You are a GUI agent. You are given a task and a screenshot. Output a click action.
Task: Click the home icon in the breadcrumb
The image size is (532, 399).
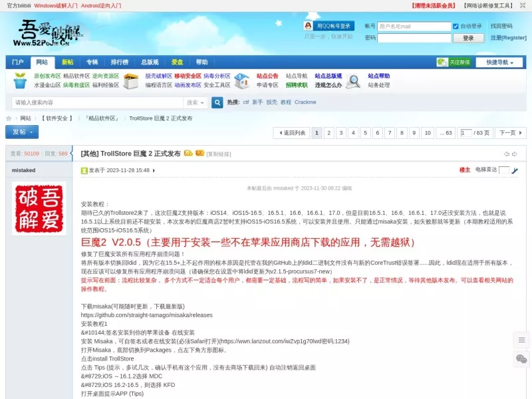tap(9, 118)
